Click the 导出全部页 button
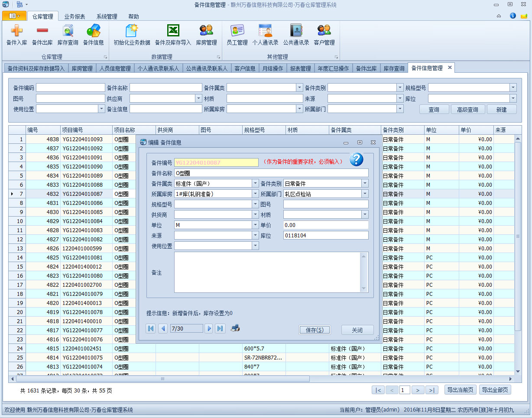 (495, 389)
